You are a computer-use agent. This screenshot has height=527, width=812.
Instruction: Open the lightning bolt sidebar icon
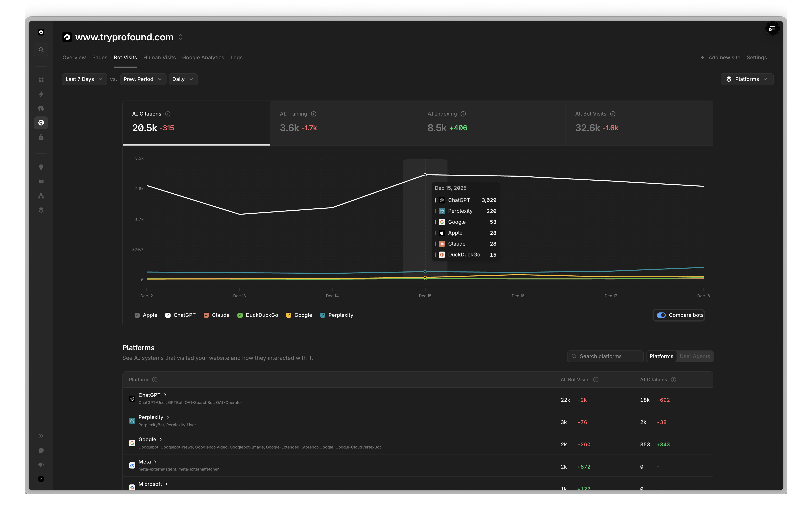click(x=41, y=94)
